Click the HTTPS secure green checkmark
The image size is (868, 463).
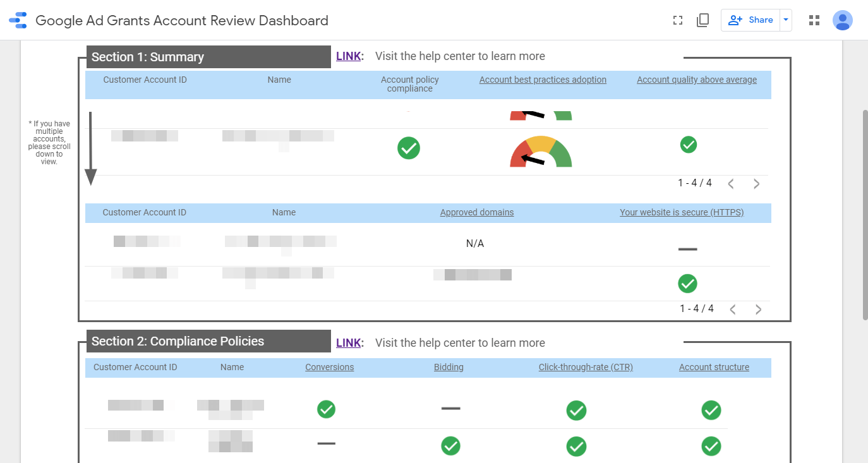pyautogui.click(x=687, y=283)
